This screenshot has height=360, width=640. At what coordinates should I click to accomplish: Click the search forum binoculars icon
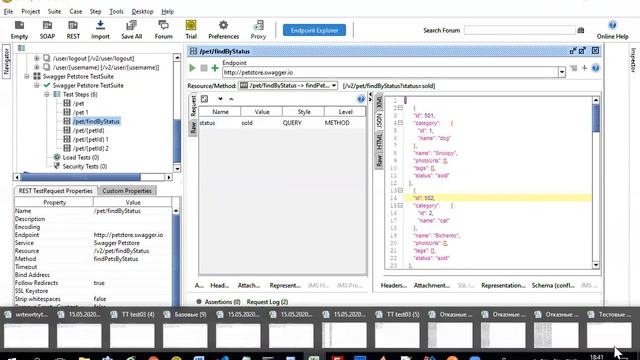pyautogui.click(x=581, y=30)
